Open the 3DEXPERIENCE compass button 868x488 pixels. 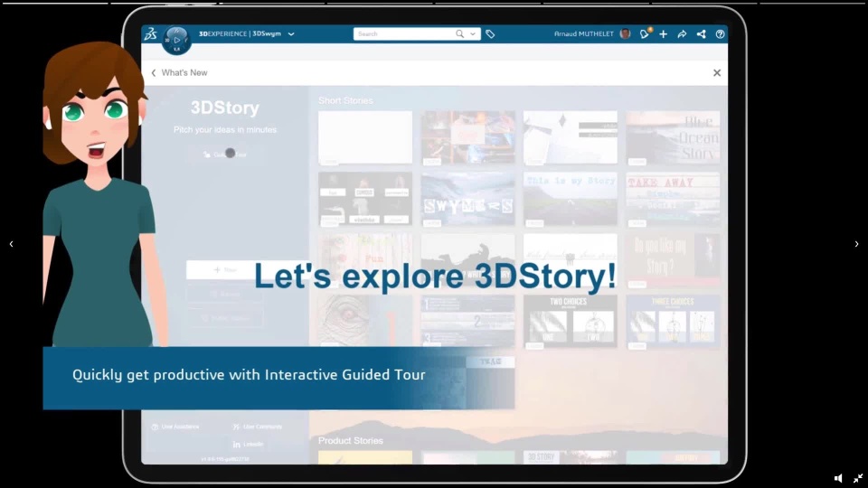pyautogui.click(x=176, y=40)
